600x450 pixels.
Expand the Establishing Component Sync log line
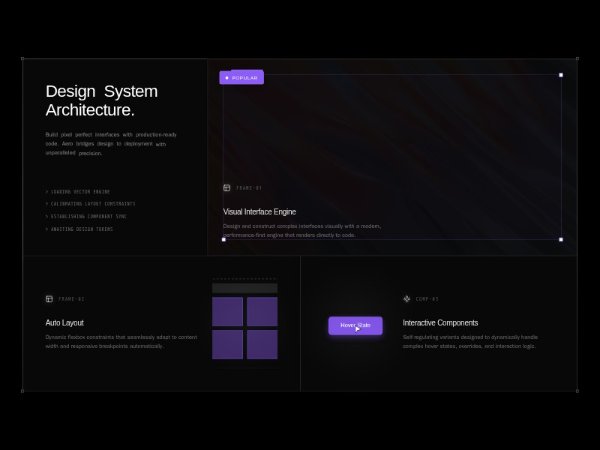[x=88, y=216]
